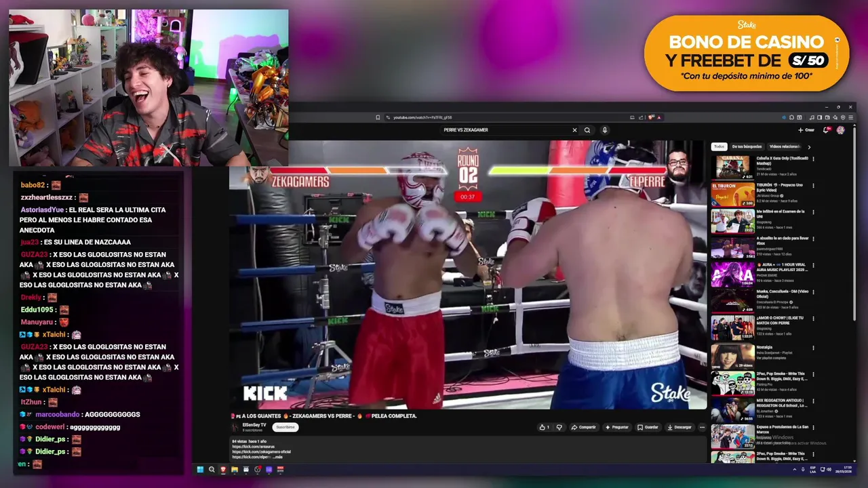Open more actions ellipsis below the video
868x488 pixels.
tap(702, 428)
